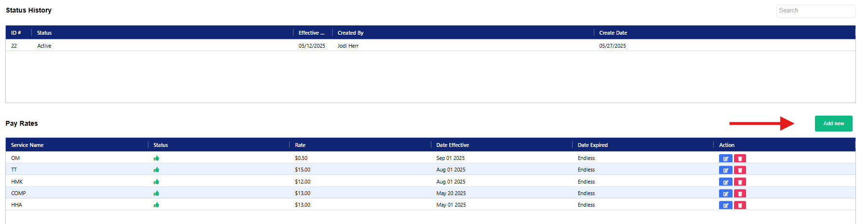
Task: Sort pay rates by Service Name
Action: (x=27, y=145)
